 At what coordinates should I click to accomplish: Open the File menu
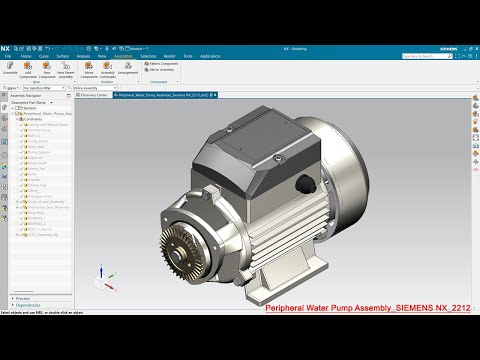tap(8, 56)
